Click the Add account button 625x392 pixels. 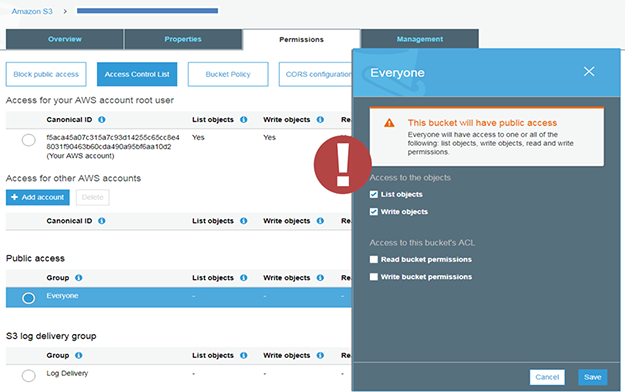tap(37, 197)
